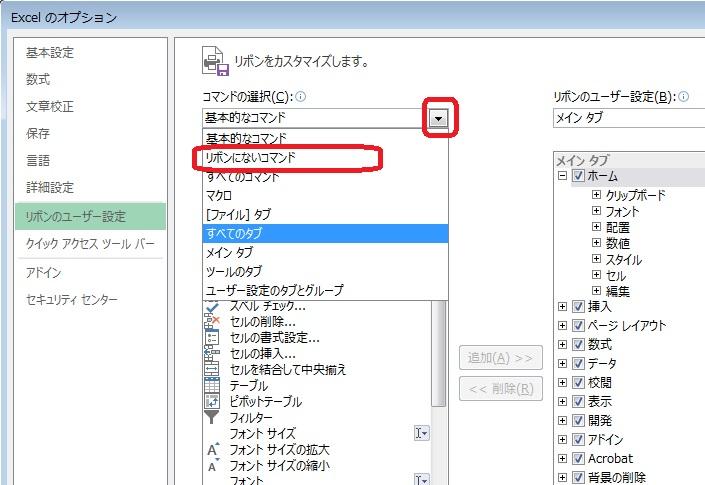Click the フィルター funnel icon
This screenshot has width=705, height=485.
[x=212, y=417]
